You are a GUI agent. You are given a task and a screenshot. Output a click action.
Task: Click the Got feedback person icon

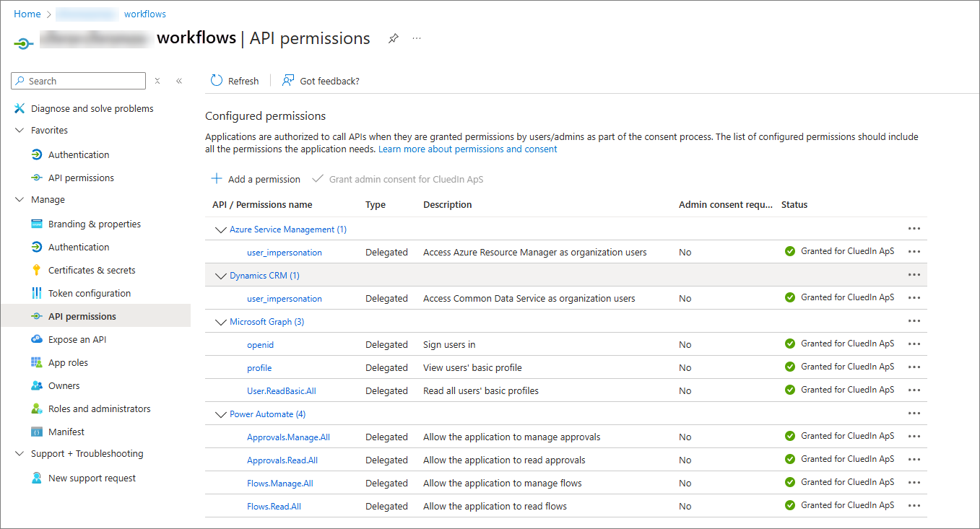pyautogui.click(x=288, y=81)
